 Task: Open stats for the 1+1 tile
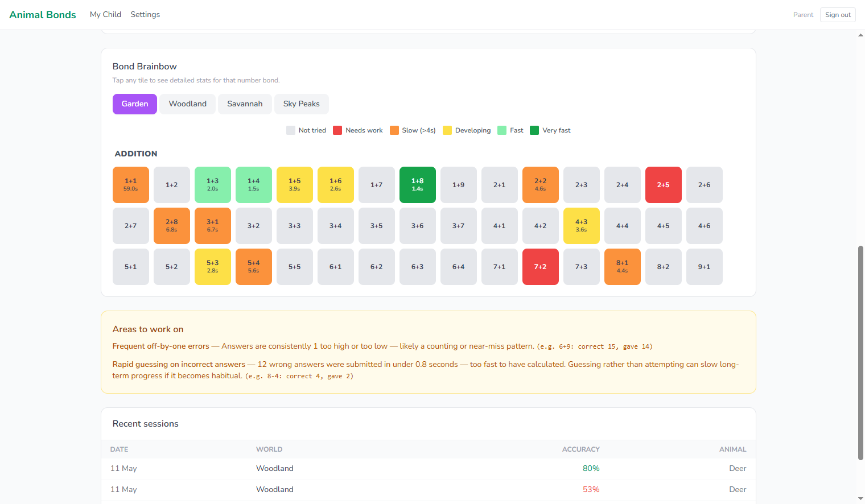pos(131,185)
